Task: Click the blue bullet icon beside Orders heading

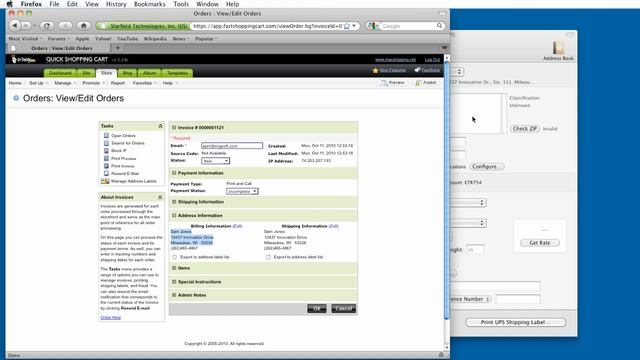Action: [x=16, y=98]
